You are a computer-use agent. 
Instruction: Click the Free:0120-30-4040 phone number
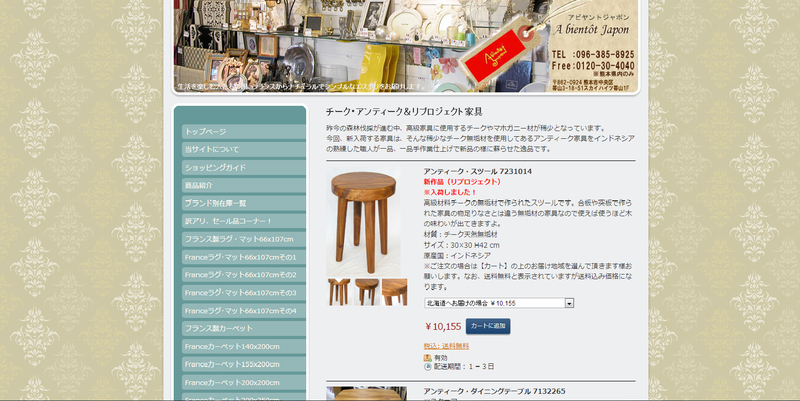click(x=593, y=66)
